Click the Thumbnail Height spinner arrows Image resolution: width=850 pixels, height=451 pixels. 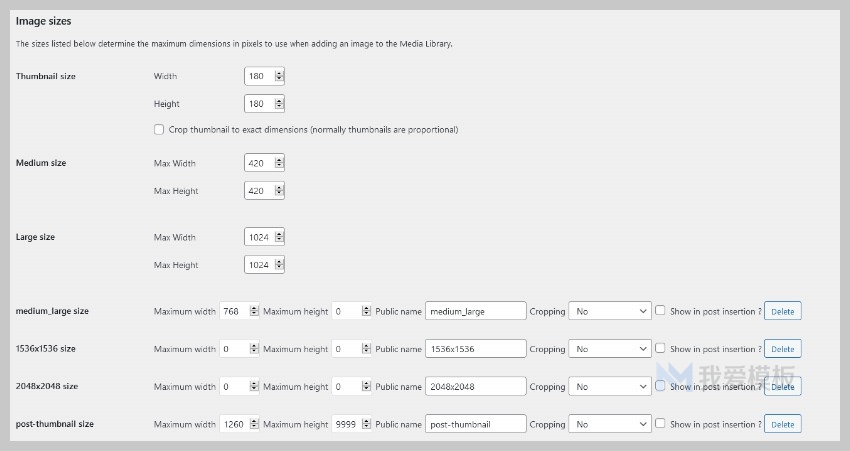(x=279, y=104)
